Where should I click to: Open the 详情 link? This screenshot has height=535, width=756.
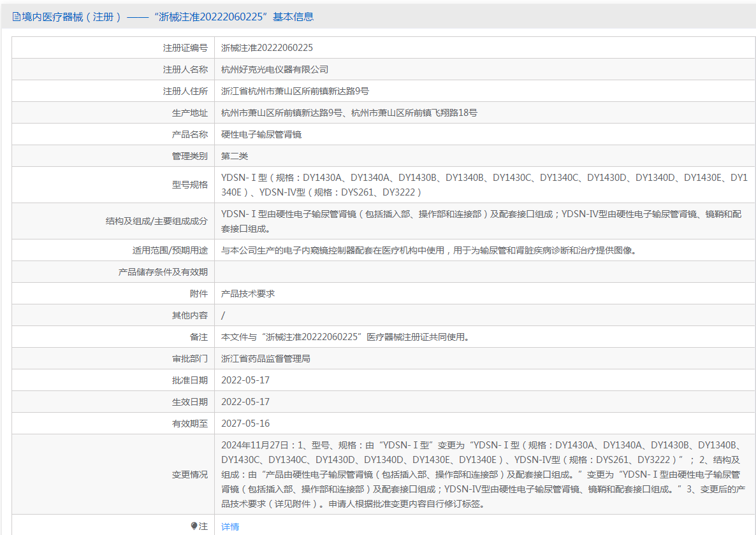[230, 527]
